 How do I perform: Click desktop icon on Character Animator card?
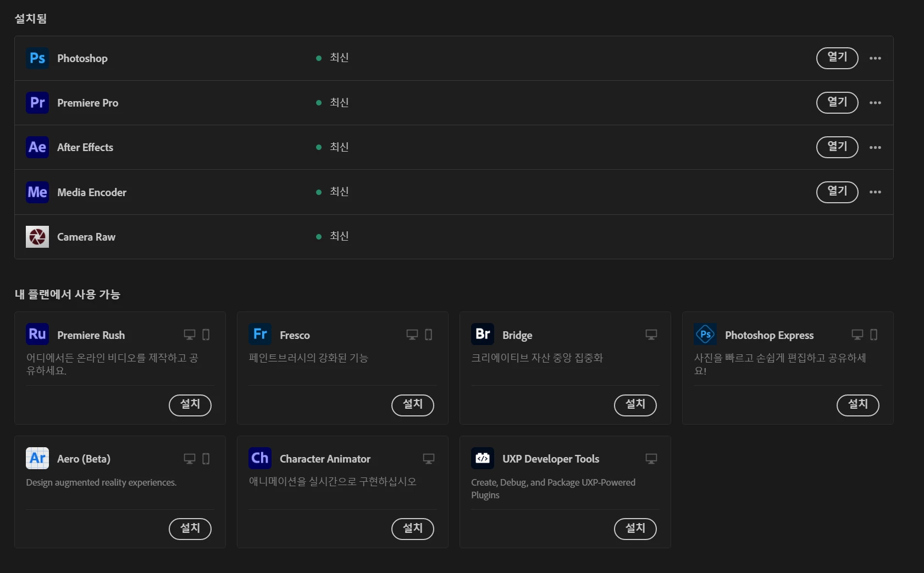429,459
